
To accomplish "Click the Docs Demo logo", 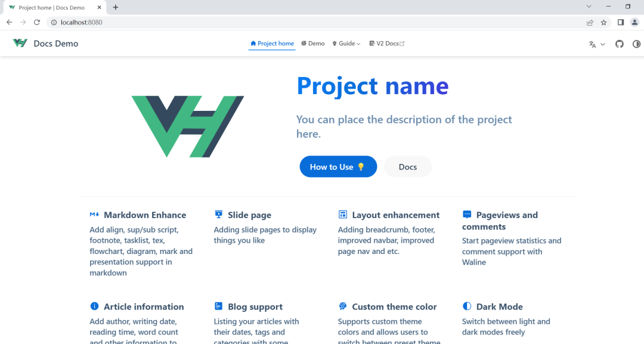I will pyautogui.click(x=45, y=43).
